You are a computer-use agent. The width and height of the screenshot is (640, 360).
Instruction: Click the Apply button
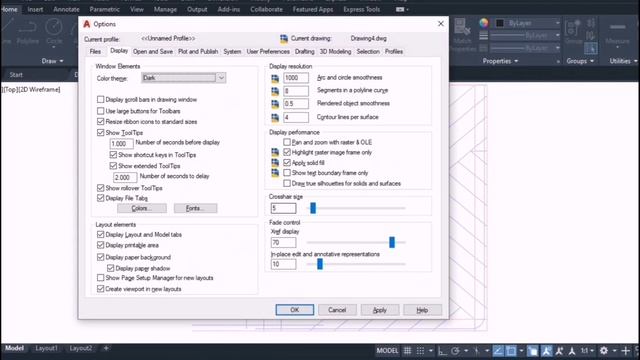(380, 310)
